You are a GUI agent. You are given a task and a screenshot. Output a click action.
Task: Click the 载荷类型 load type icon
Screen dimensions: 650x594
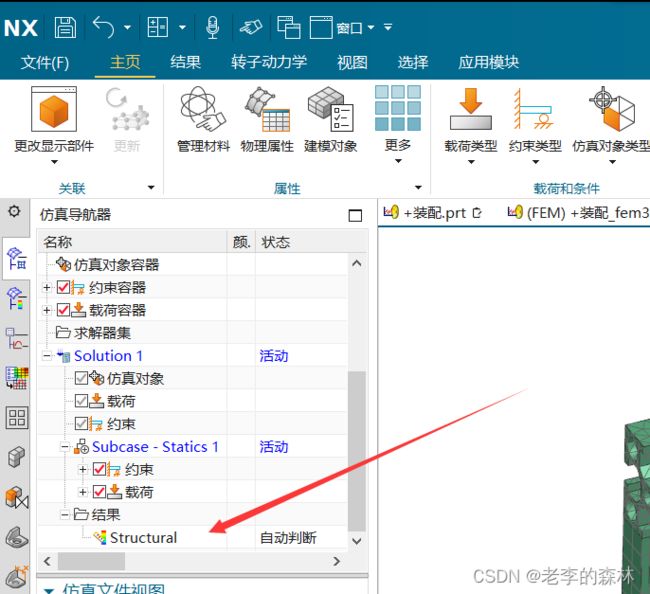pos(471,109)
